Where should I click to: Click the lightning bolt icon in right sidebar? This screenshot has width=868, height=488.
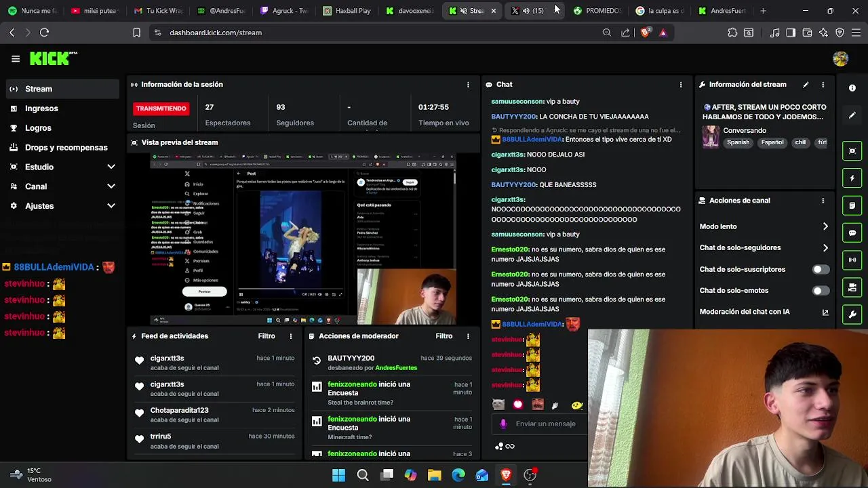pos(852,178)
